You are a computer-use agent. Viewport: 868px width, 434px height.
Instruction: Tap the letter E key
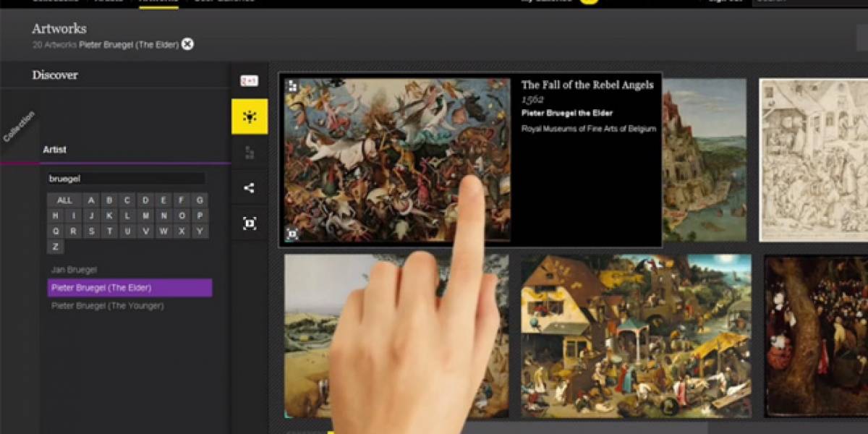[163, 200]
